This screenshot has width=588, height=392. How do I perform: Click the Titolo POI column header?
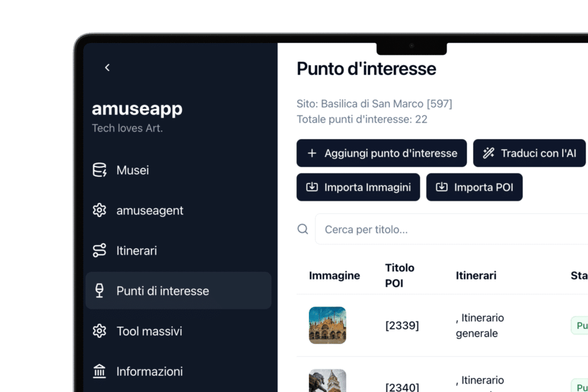[x=400, y=275]
